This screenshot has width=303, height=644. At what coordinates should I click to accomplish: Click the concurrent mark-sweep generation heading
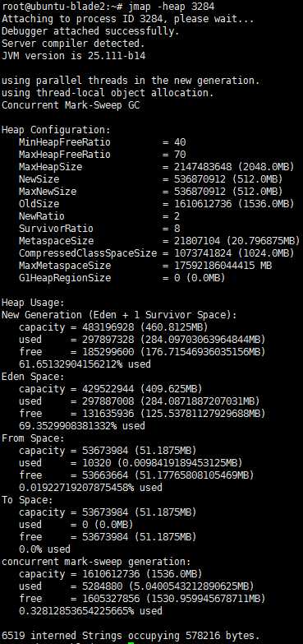coord(96,562)
